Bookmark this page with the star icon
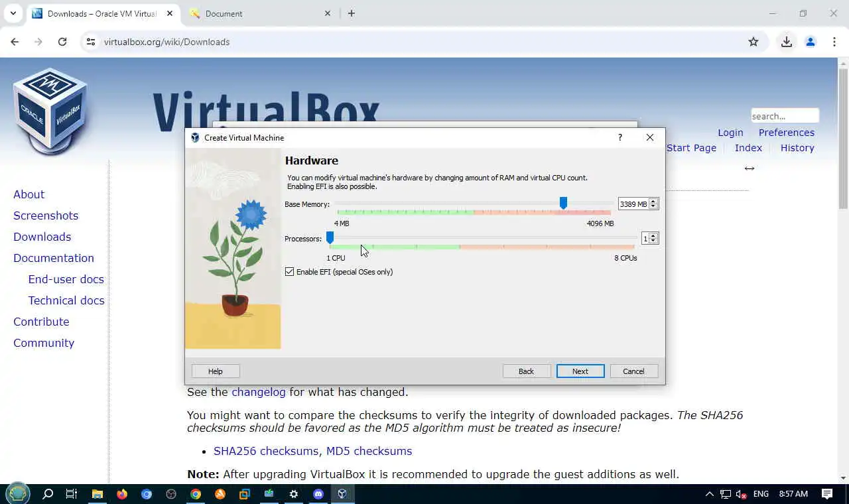Image resolution: width=849 pixels, height=504 pixels. (x=753, y=42)
